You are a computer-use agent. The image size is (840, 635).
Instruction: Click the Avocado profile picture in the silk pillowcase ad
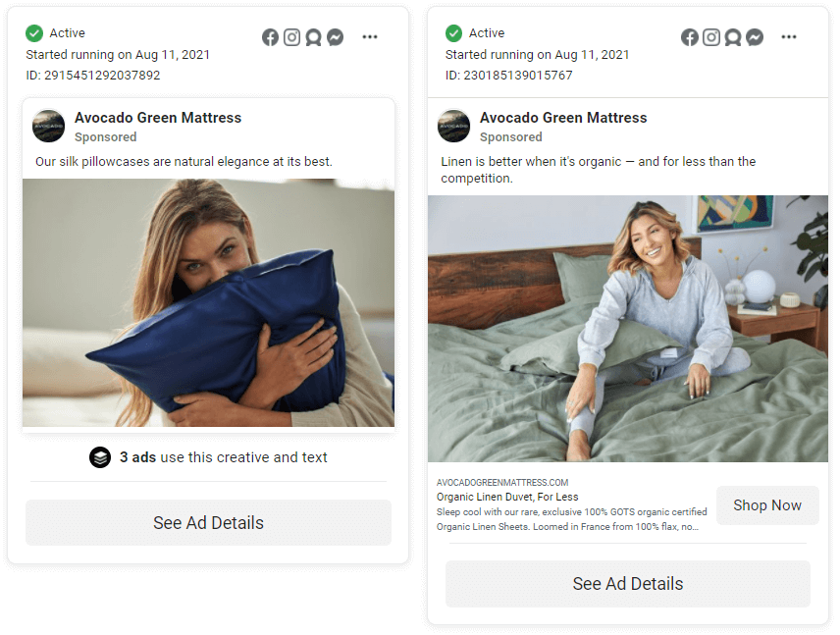point(49,126)
